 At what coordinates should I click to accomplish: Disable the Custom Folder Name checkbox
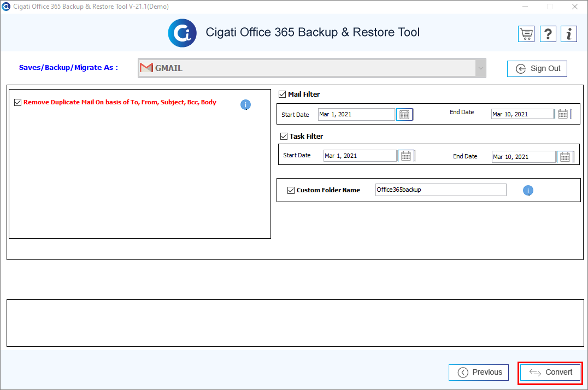[x=291, y=190]
